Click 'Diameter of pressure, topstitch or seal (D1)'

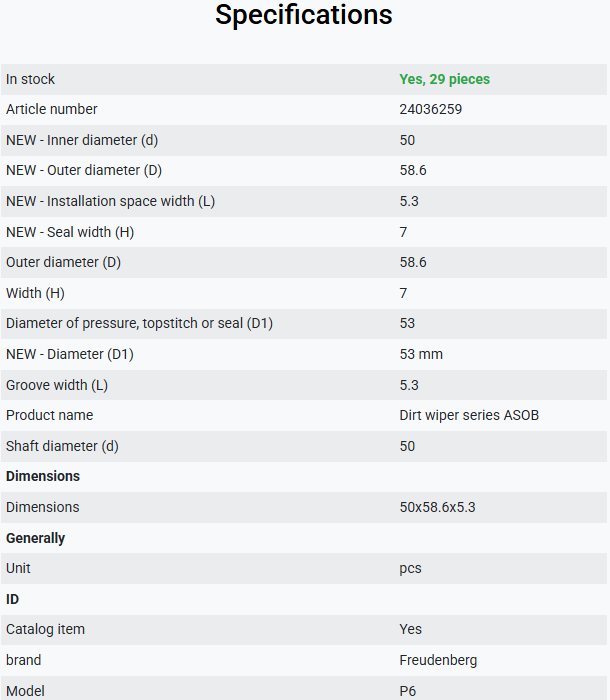pos(139,323)
